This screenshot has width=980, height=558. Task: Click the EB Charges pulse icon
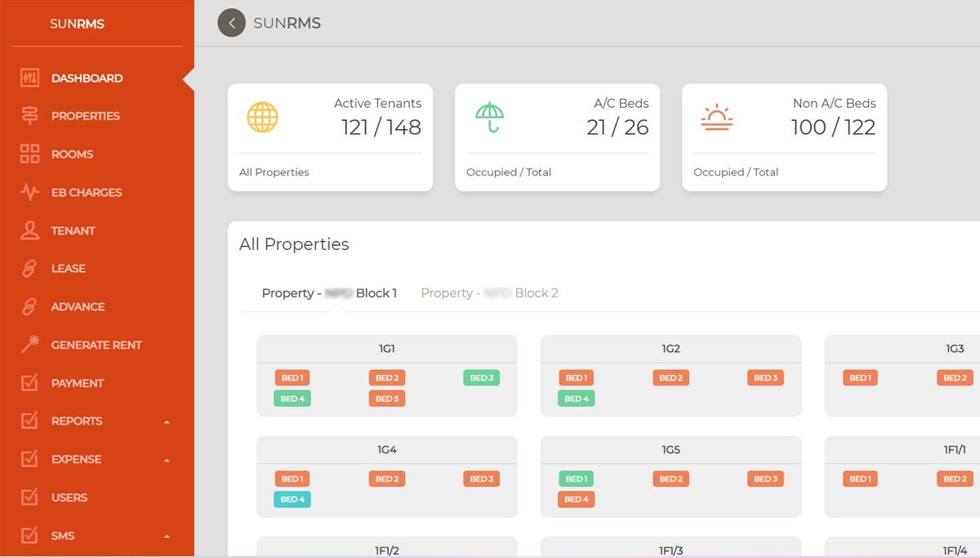(29, 192)
